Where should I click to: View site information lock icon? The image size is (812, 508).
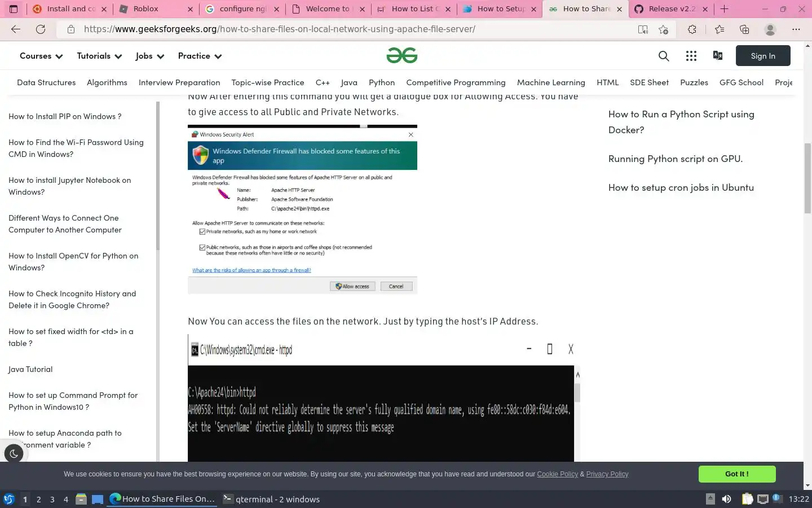coord(71,29)
